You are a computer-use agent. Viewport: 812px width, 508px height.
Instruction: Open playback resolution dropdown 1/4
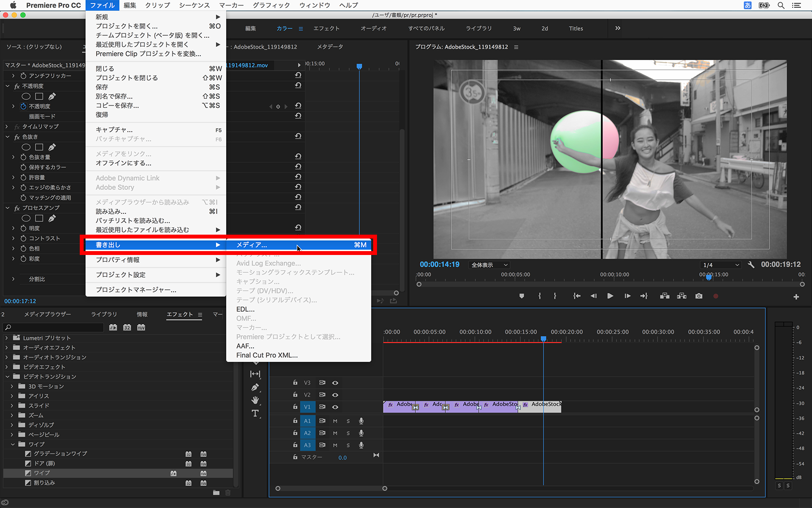coord(720,265)
